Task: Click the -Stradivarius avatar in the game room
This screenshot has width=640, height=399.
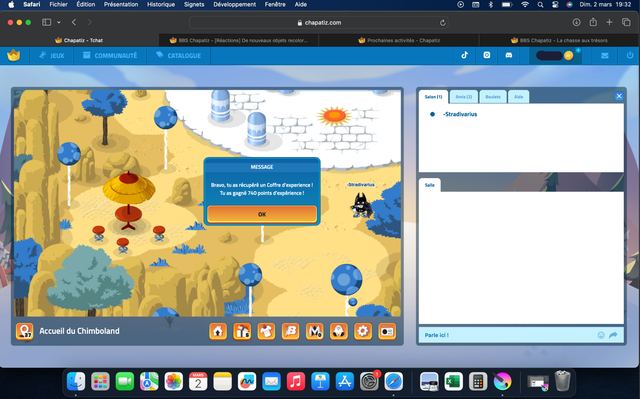Action: coord(361,204)
